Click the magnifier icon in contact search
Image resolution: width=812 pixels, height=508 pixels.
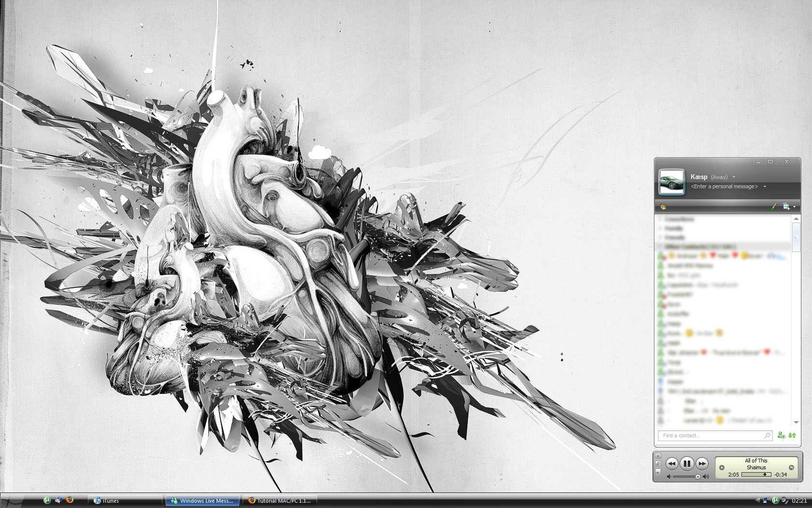pos(767,435)
